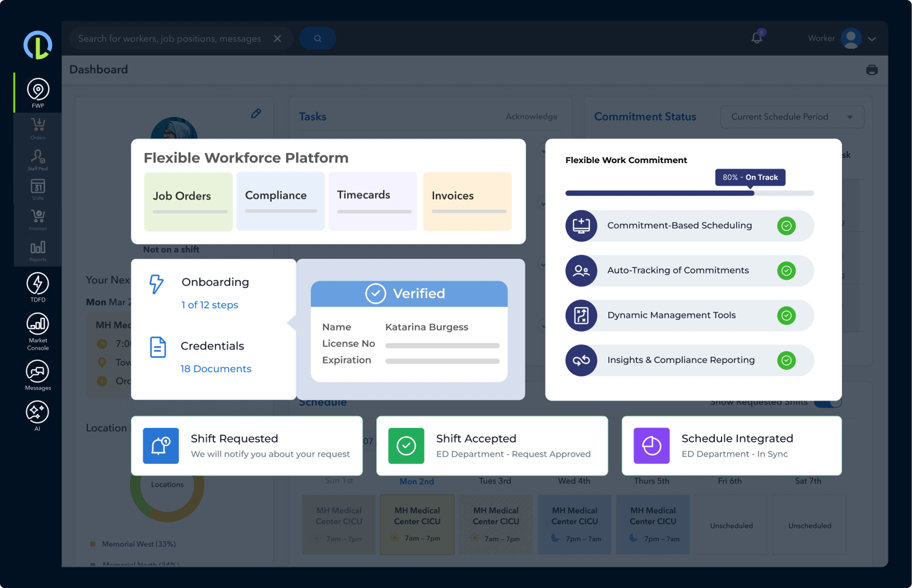Open Orders in the sidebar
This screenshot has width=912, height=588.
pos(38,129)
